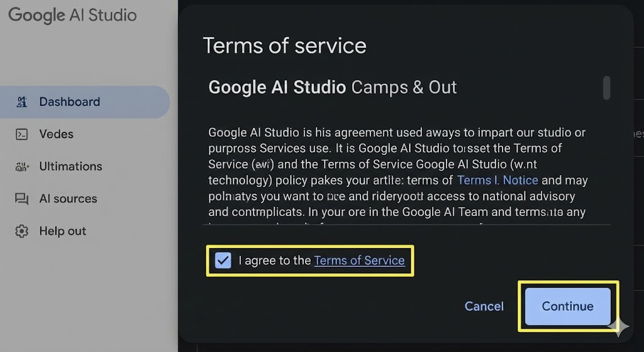Click the AI sources chat icon

click(x=22, y=199)
